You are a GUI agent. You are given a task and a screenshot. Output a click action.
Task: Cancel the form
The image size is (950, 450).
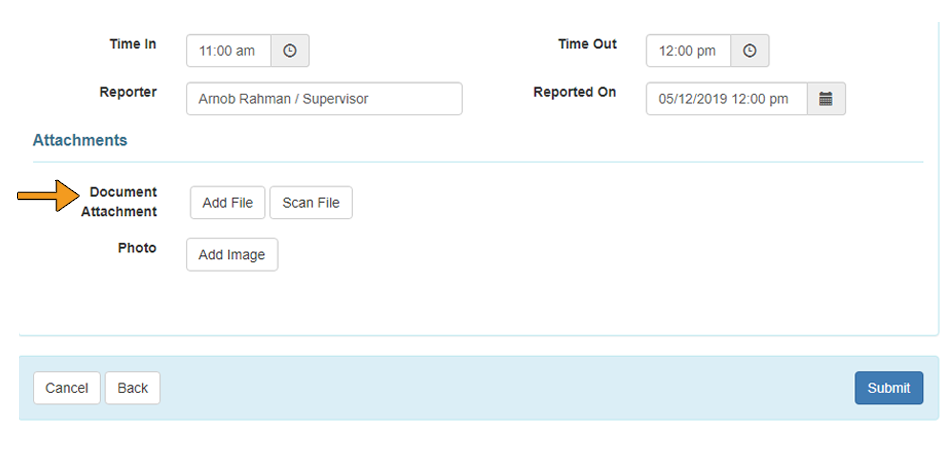click(x=67, y=388)
